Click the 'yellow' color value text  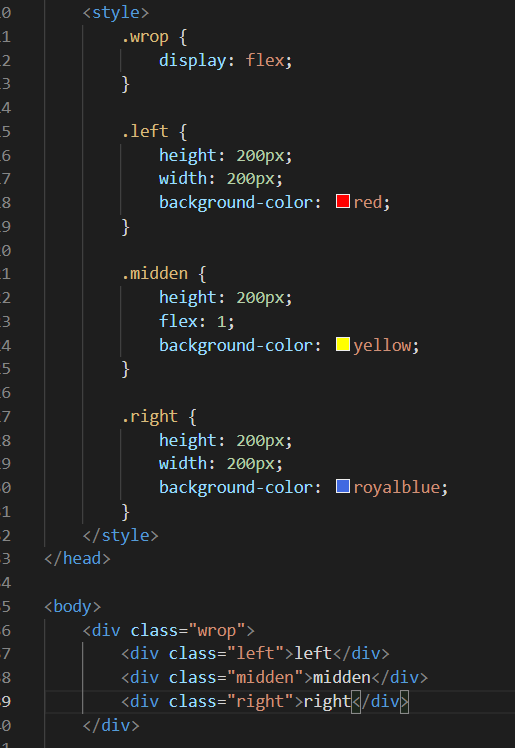382,345
